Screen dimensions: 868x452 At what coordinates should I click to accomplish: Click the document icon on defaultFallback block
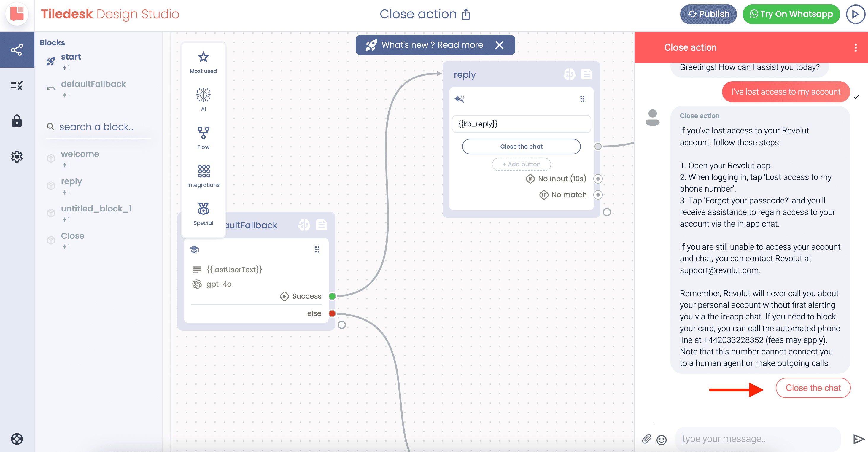click(322, 225)
